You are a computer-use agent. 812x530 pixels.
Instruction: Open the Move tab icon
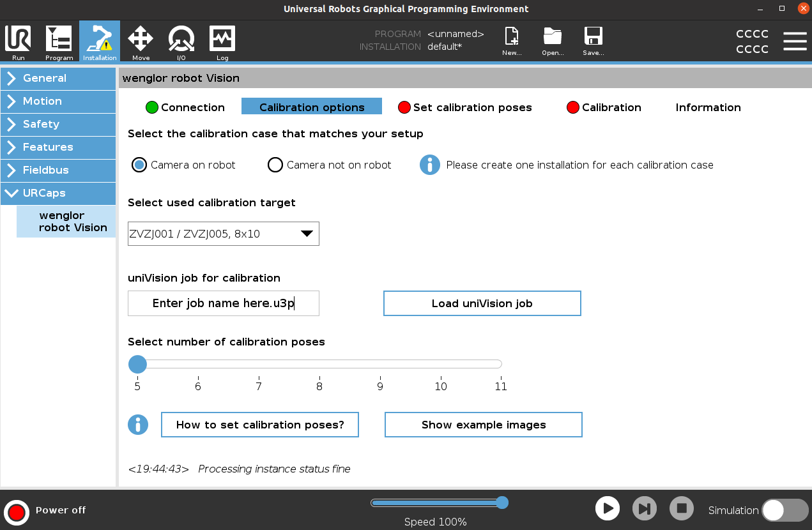141,42
